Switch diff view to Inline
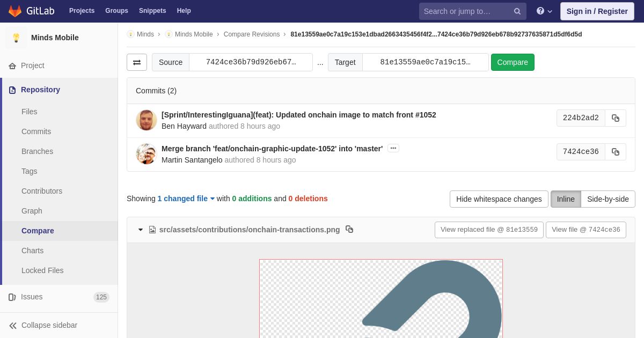Screen dimensions: 644x338 pos(566,199)
